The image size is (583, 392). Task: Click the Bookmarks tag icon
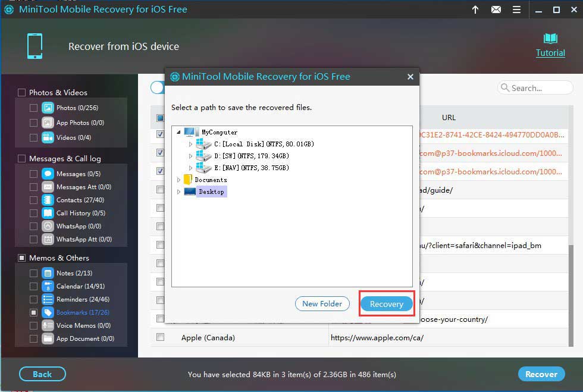pos(48,312)
